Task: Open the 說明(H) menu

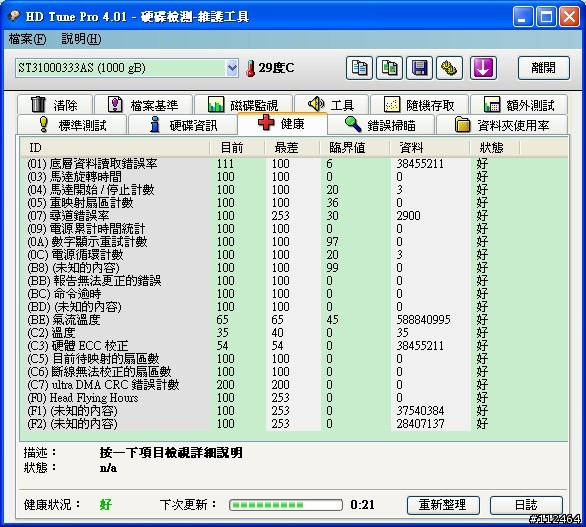Action: point(81,39)
